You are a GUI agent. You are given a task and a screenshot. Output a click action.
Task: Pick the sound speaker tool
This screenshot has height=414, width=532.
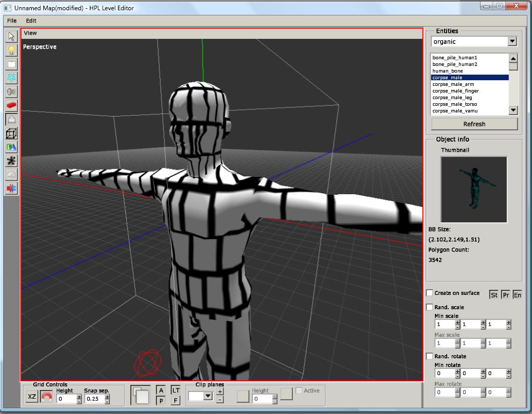(11, 91)
